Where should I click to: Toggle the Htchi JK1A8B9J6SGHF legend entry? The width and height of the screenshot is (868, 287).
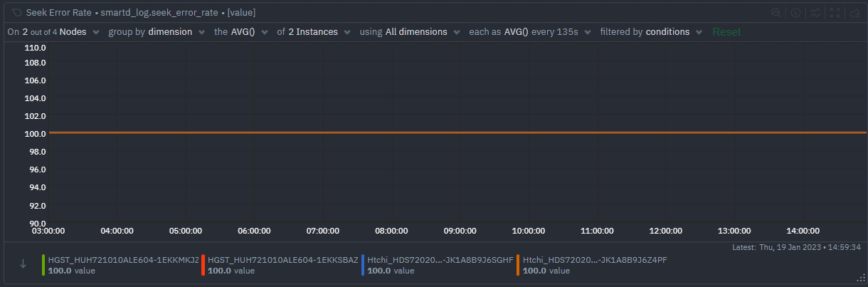438,265
